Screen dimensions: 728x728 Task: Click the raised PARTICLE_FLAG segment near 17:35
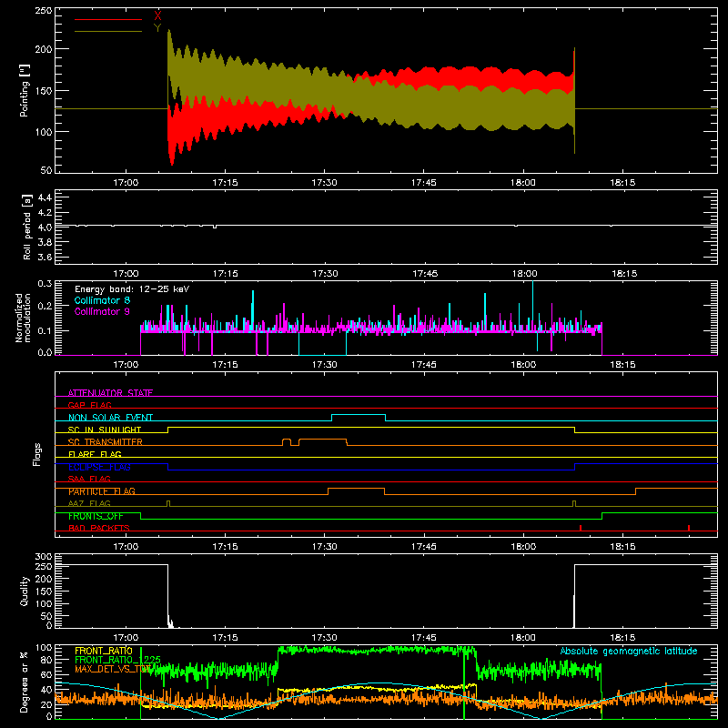[x=356, y=489]
